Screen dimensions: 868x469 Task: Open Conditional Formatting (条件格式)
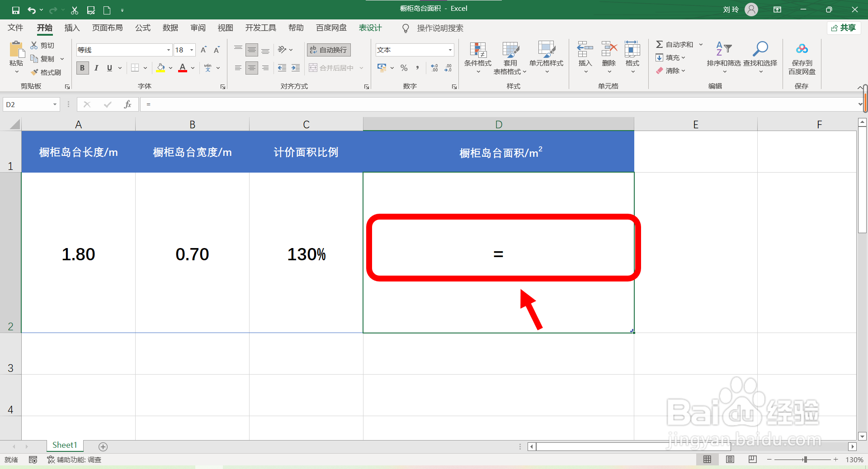coord(478,58)
